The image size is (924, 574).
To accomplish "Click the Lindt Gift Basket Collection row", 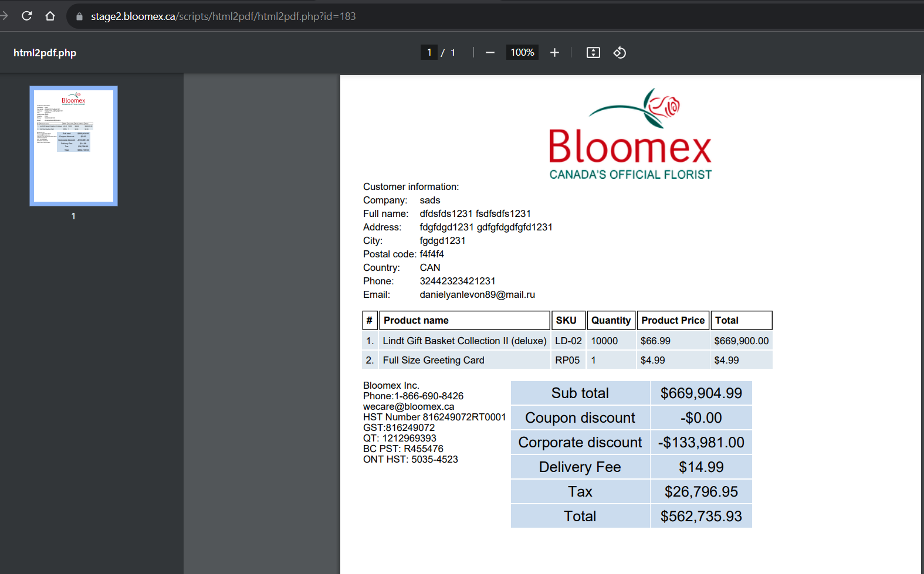I will (x=567, y=341).
